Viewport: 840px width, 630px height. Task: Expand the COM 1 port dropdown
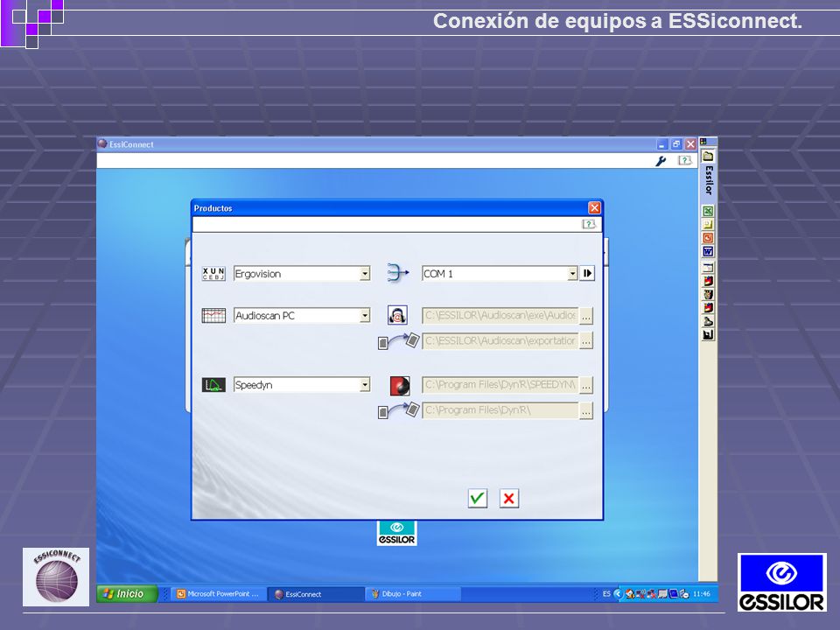pyautogui.click(x=572, y=274)
